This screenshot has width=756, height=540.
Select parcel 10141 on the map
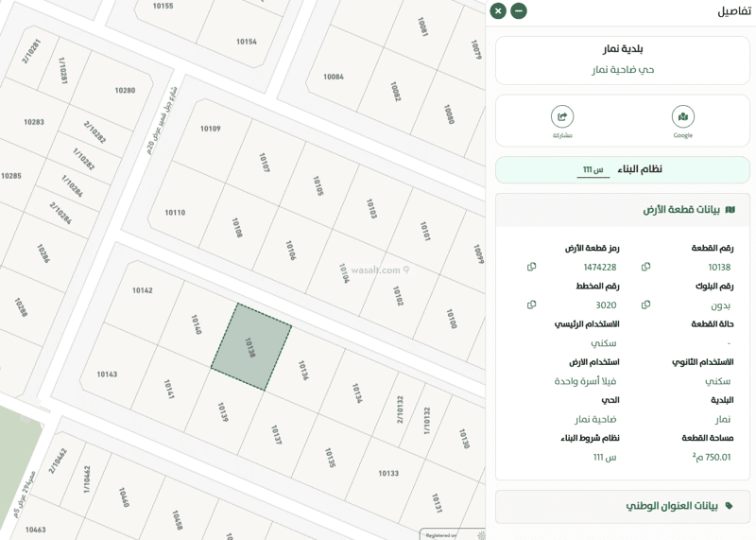click(169, 389)
